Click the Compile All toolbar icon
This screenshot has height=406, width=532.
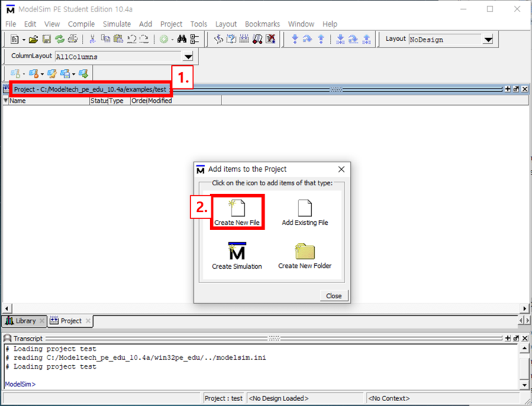click(x=231, y=40)
